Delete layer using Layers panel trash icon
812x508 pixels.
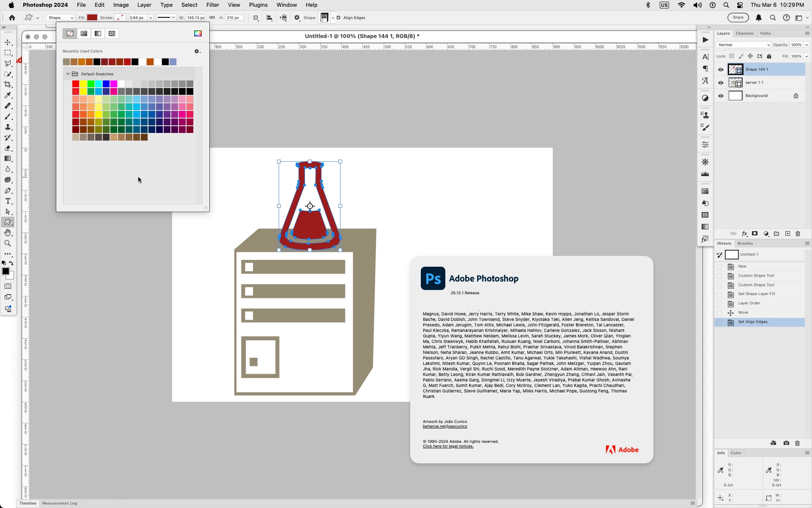(798, 234)
